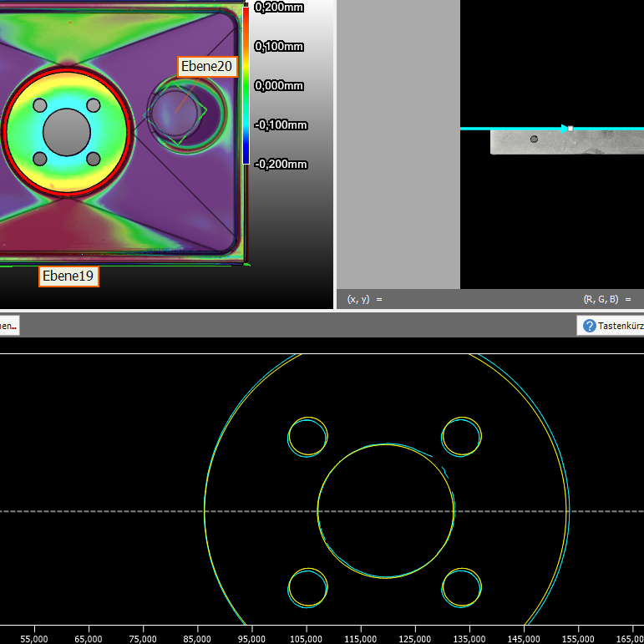The image size is (644, 644).
Task: Click the Ebene20 label
Action: 207,67
